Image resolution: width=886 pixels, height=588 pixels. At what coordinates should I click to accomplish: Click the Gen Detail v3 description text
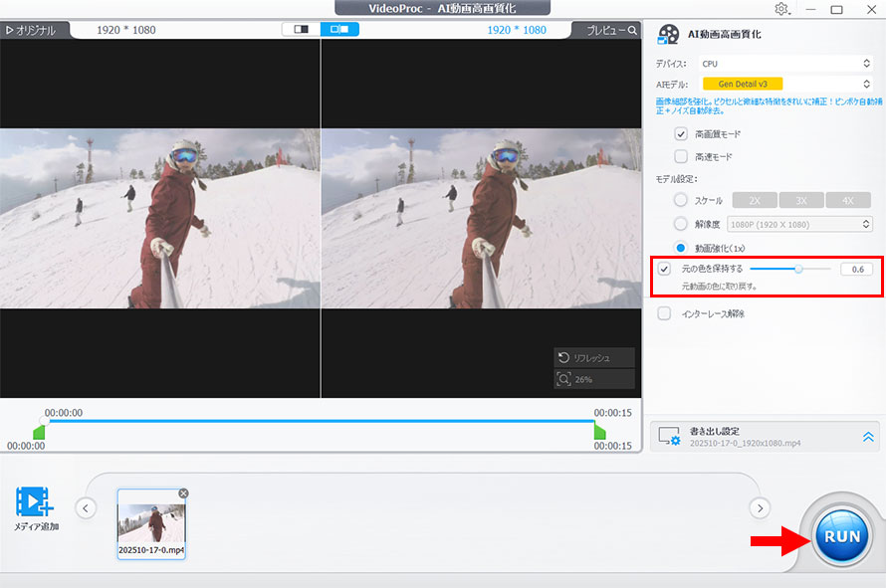click(x=769, y=106)
